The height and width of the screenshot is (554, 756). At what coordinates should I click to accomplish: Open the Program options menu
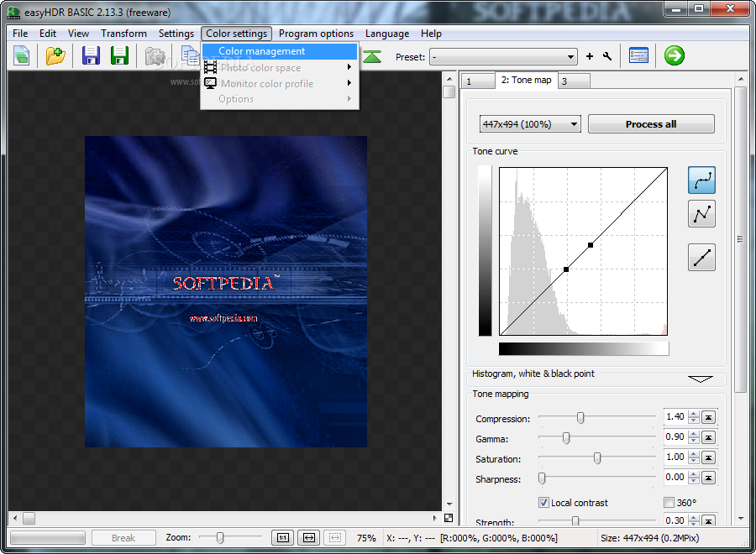click(317, 34)
